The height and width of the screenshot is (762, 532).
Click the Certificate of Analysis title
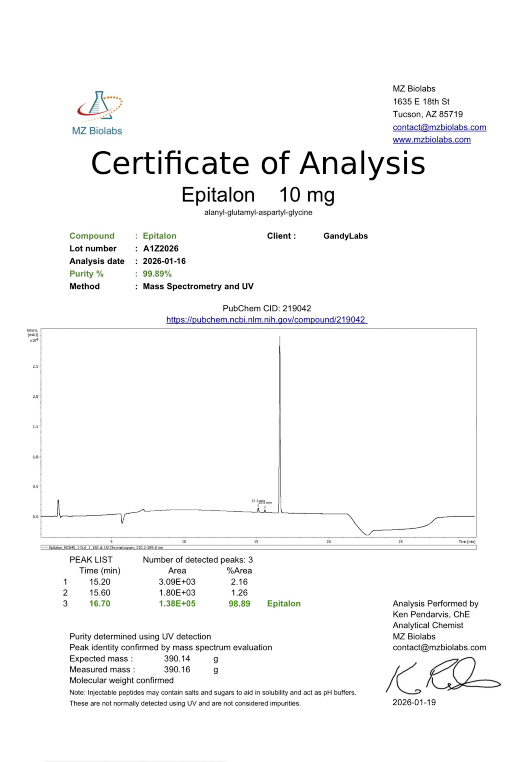(258, 163)
